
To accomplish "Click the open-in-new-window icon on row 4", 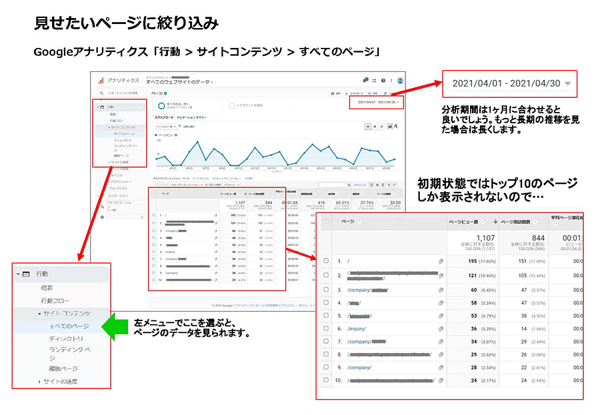I will (441, 303).
